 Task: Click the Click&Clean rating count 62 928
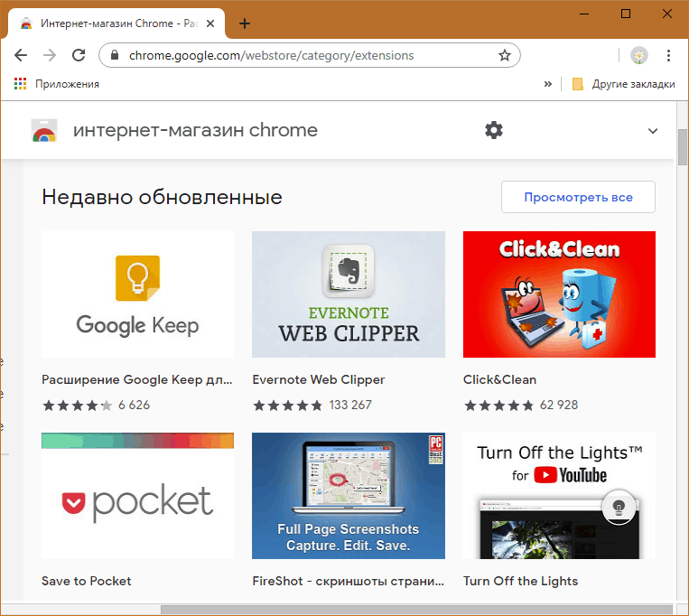pos(558,405)
